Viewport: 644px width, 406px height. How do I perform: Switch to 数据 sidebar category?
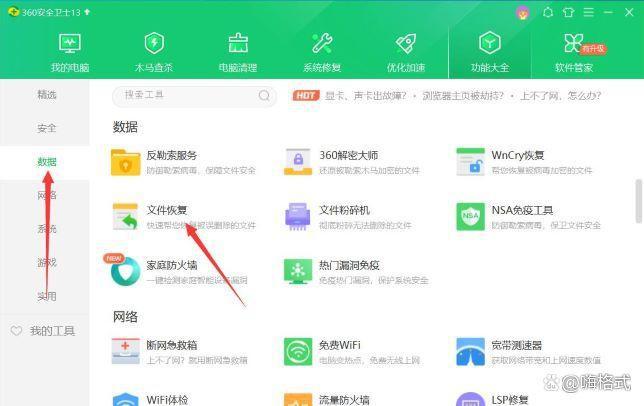[46, 162]
